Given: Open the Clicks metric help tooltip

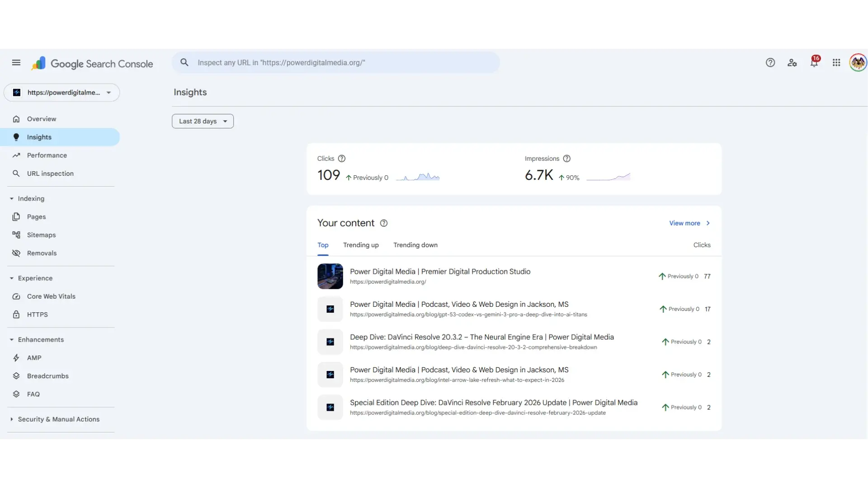Looking at the screenshot, I should [342, 159].
